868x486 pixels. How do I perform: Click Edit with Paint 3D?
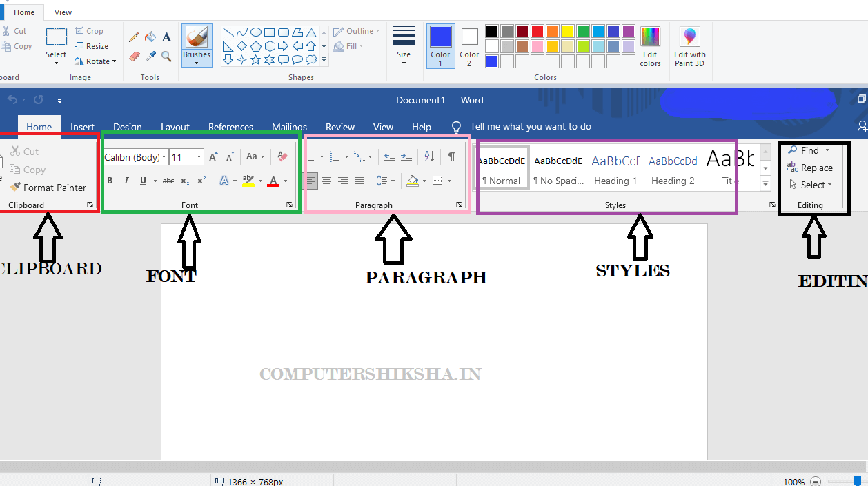(690, 47)
